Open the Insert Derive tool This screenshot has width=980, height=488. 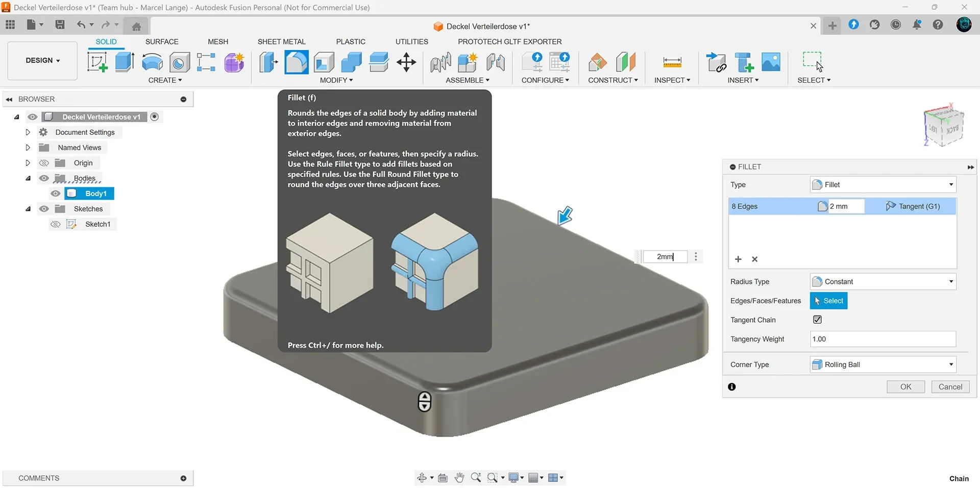point(716,62)
